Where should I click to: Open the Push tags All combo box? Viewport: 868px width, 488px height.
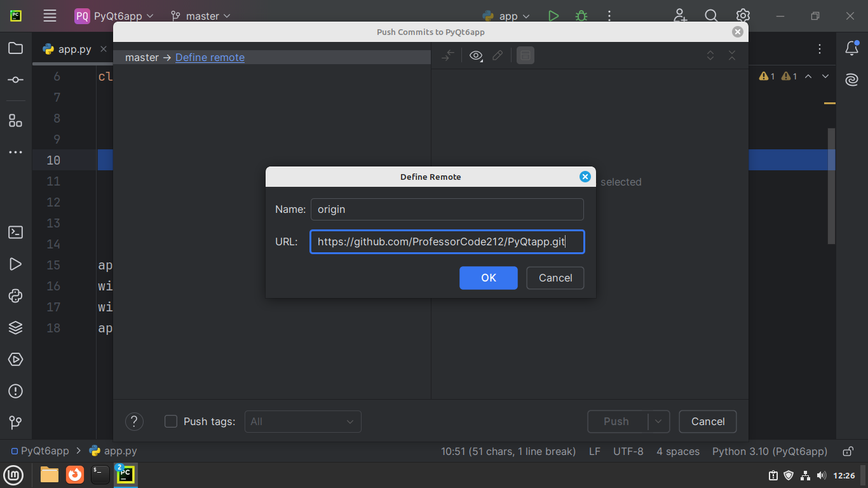click(x=303, y=421)
